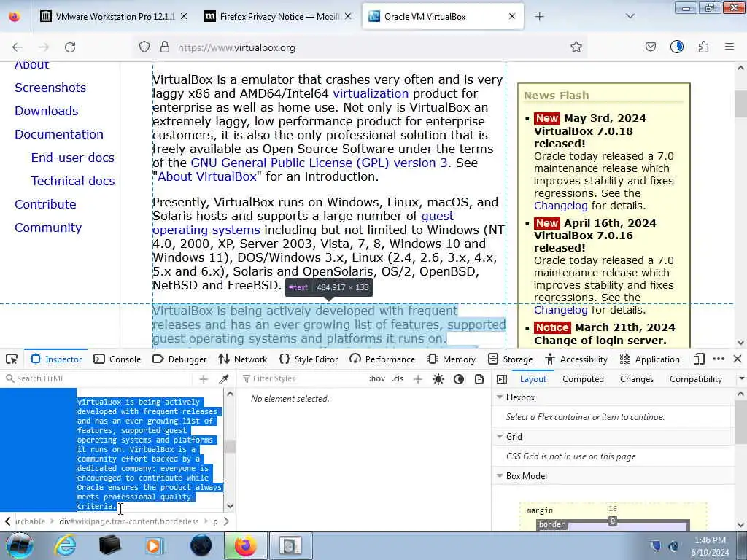
Task: Open the Downloads link
Action: coord(46,111)
